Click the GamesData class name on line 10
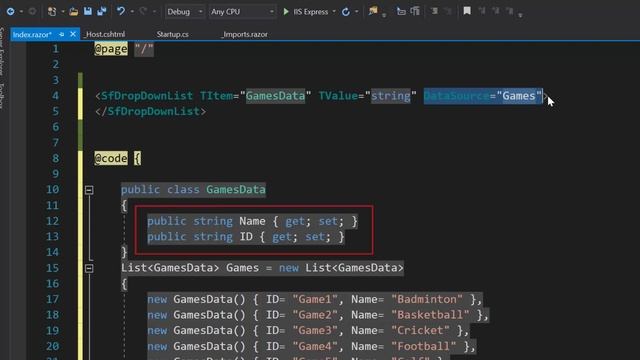The width and height of the screenshot is (640, 360). [x=236, y=190]
